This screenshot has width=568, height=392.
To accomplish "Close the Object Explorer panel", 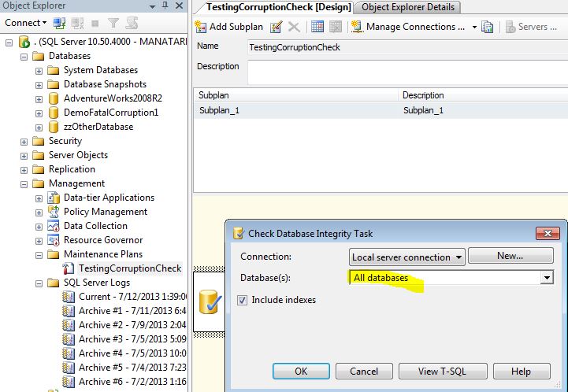I will coord(179,6).
